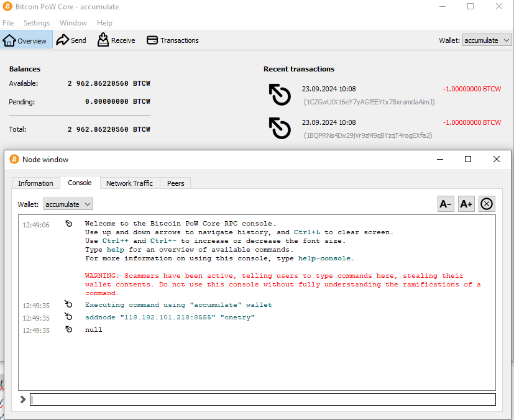Open the Overview tab in the main toolbar
The height and width of the screenshot is (420, 514).
(x=26, y=40)
